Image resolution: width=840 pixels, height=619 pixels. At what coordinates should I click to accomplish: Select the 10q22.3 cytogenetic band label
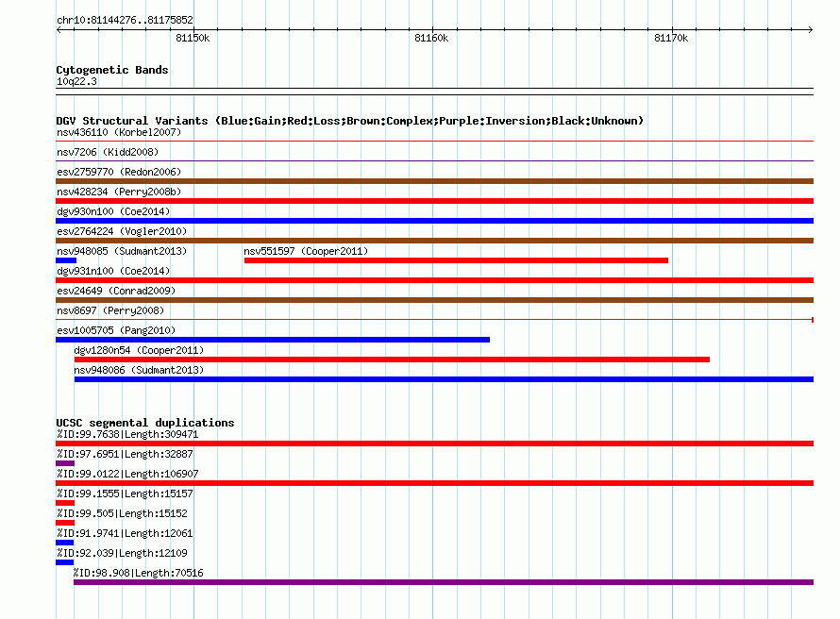click(x=76, y=81)
